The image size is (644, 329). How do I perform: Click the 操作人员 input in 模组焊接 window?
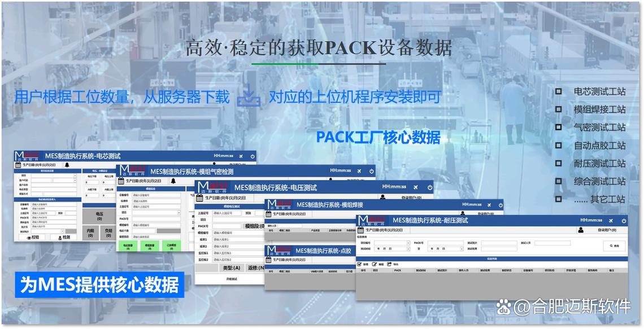tap(289, 226)
